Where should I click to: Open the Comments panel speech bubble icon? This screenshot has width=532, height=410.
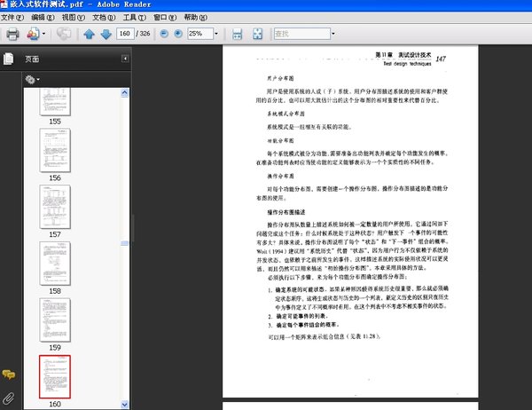click(9, 375)
